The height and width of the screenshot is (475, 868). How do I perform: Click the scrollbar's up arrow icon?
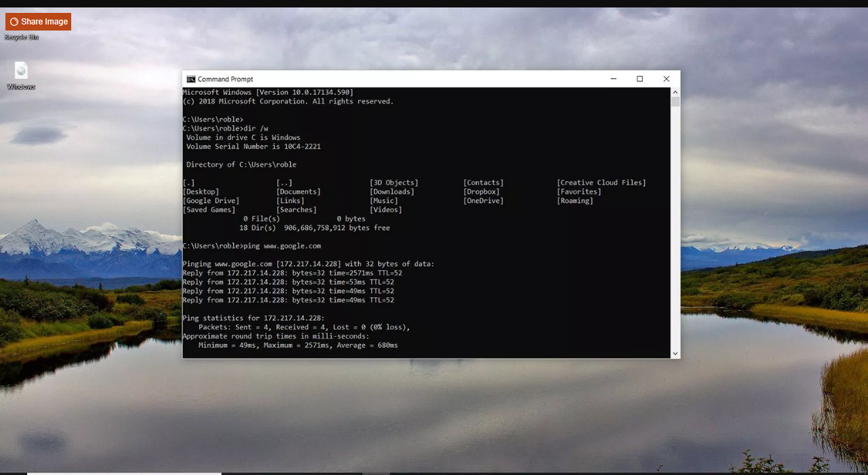tap(675, 91)
